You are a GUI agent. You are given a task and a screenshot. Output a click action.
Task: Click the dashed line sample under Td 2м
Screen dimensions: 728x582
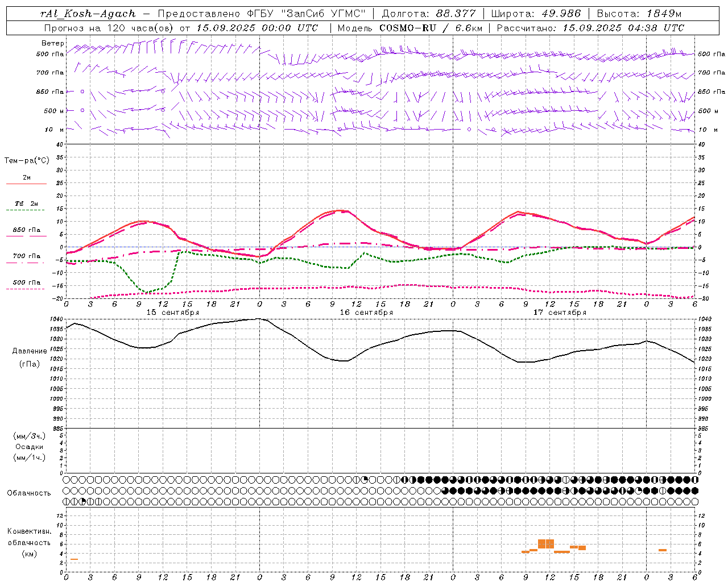(25, 210)
